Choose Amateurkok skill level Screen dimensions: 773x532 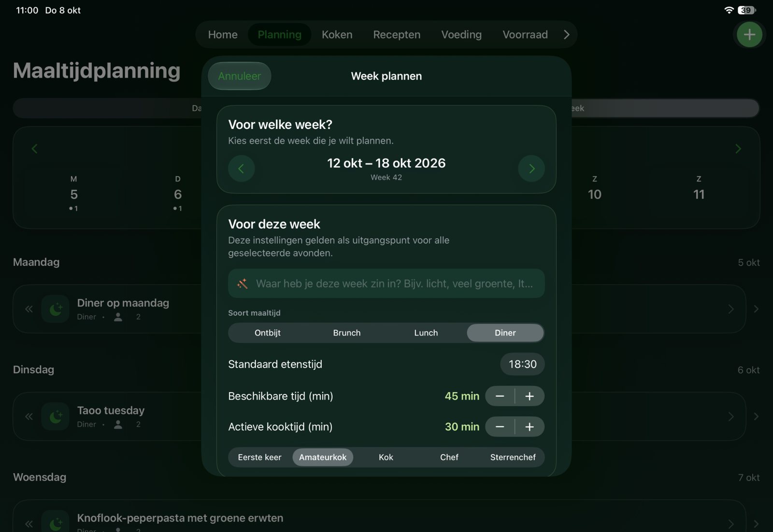323,457
